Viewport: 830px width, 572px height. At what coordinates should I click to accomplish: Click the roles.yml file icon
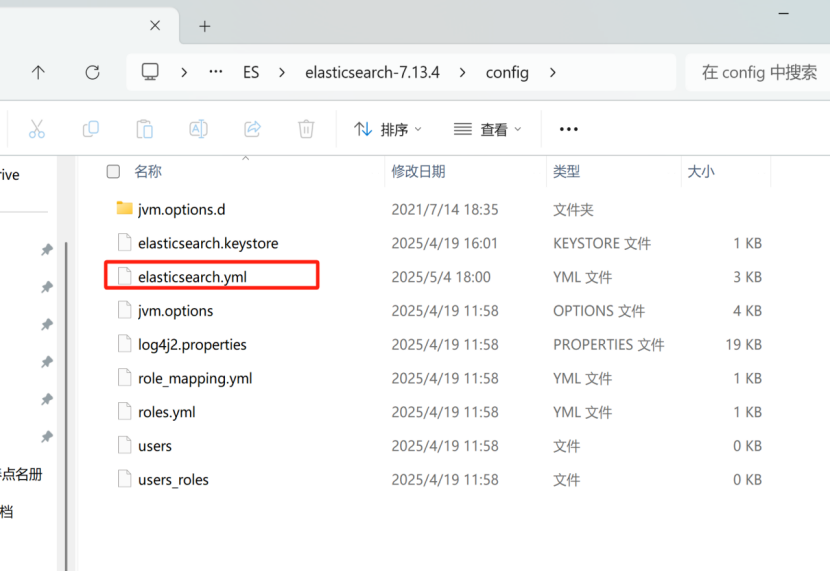[x=124, y=411]
